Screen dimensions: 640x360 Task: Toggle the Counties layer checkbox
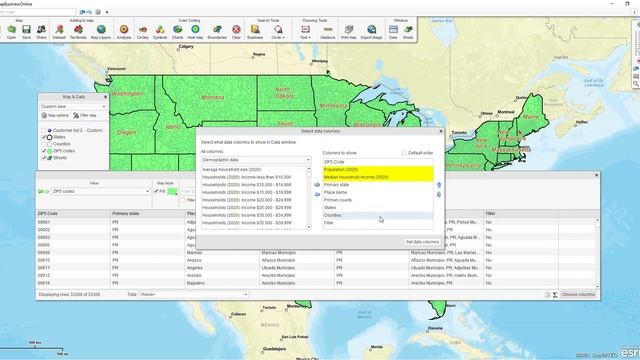tap(44, 144)
